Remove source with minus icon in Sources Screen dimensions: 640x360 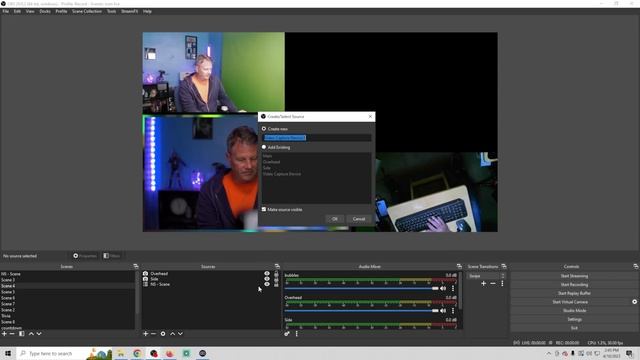tap(153, 334)
